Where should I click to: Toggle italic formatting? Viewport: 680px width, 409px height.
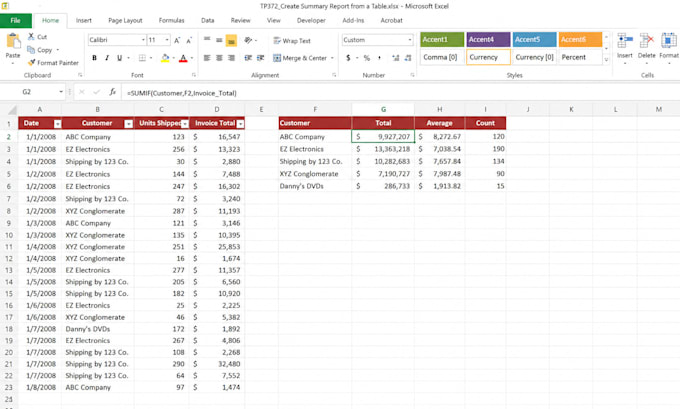click(107, 58)
